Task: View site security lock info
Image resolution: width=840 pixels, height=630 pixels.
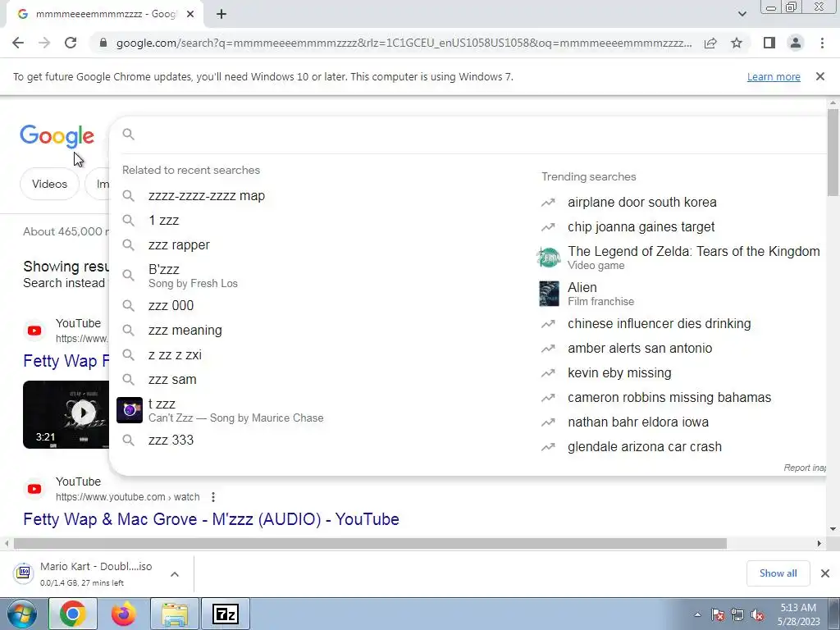Action: click(x=103, y=43)
